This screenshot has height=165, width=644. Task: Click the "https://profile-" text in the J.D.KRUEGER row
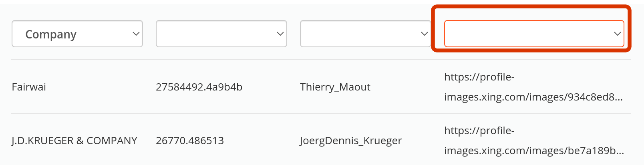click(x=479, y=131)
